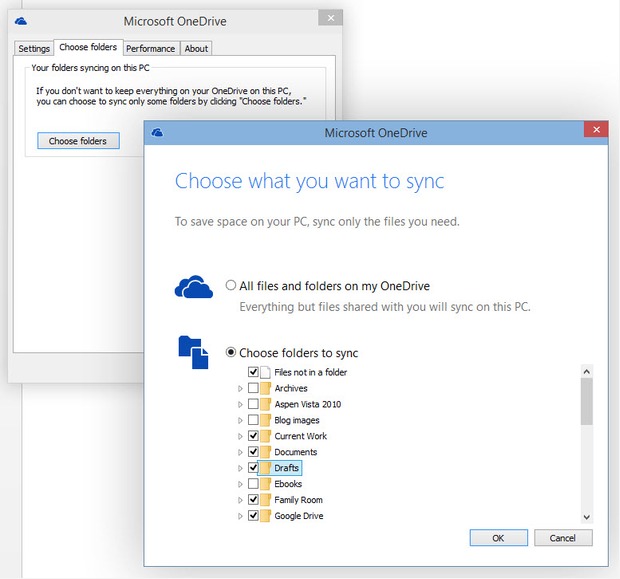Select the Choose folders to sync radio button
620x579 pixels.
pyautogui.click(x=231, y=352)
